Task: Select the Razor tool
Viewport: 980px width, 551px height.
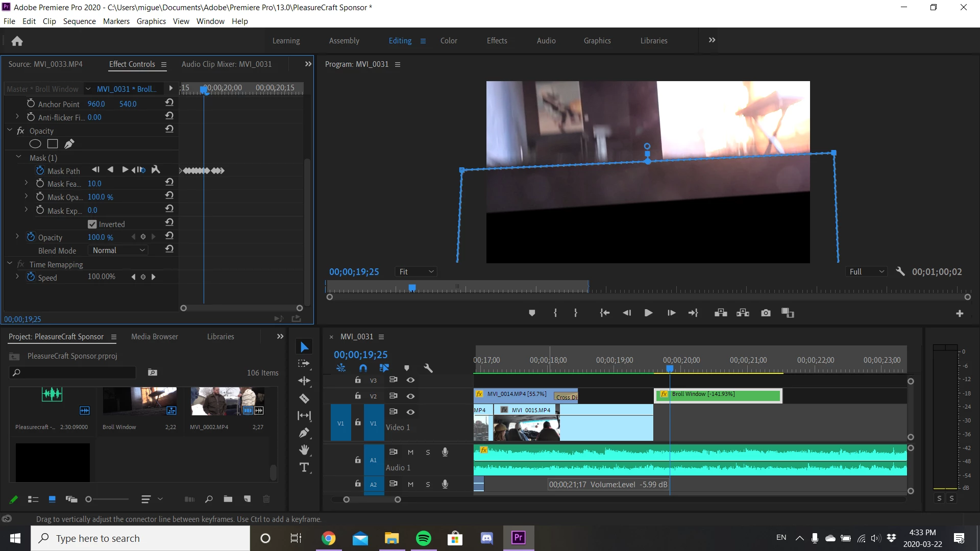Action: tap(304, 398)
